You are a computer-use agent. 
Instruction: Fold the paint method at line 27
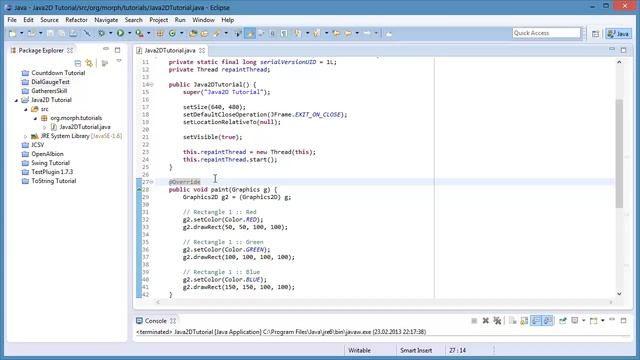(151, 182)
